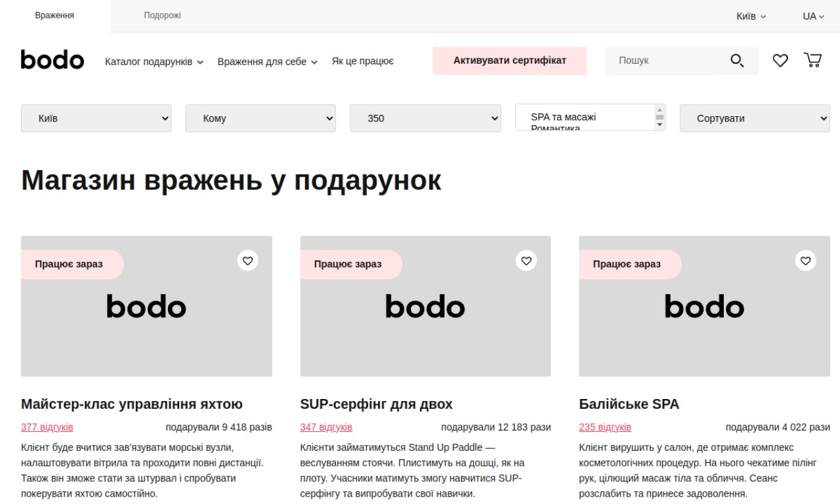Favorite the Майстер-клас управління яхтою card

point(247,261)
